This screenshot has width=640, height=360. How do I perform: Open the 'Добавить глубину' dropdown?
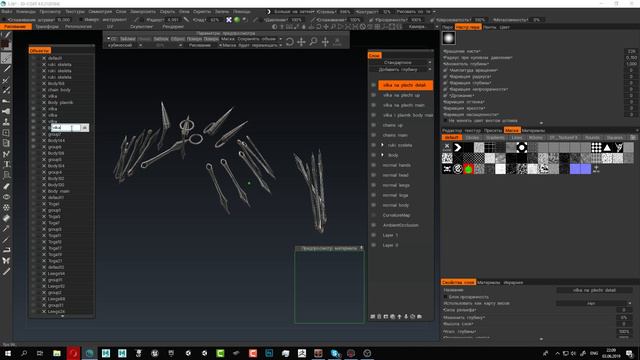400,69
